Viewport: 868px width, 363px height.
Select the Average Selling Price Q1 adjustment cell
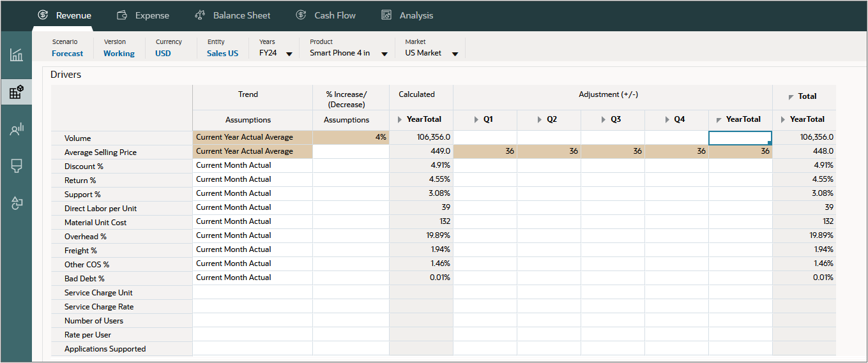pos(485,151)
